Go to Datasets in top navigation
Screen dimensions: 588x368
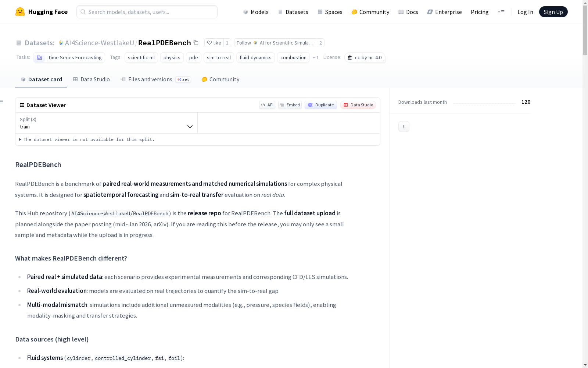(x=293, y=12)
